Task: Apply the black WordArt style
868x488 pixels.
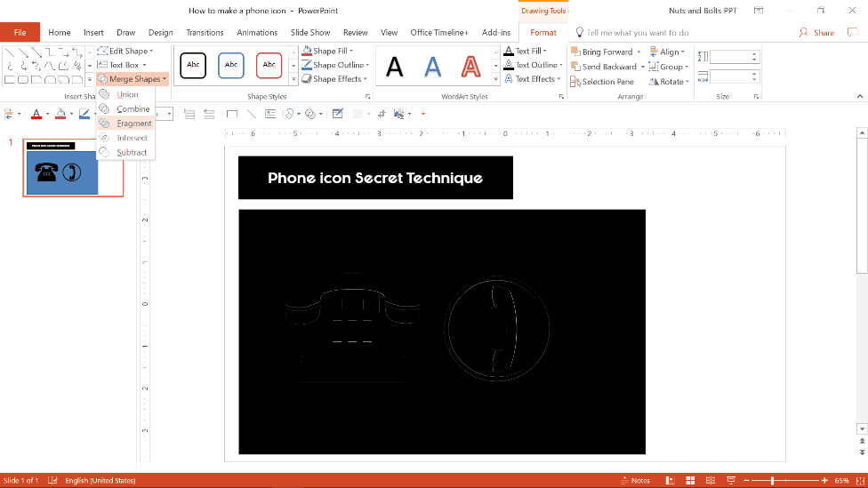Action: [x=395, y=67]
